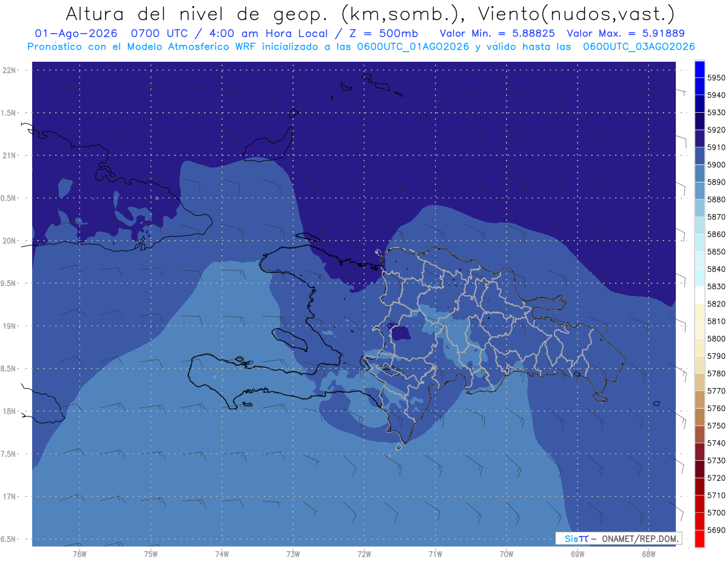This screenshot has width=728, height=562.
Task: Click the 8.5N latitude label
Action: (x=8, y=369)
